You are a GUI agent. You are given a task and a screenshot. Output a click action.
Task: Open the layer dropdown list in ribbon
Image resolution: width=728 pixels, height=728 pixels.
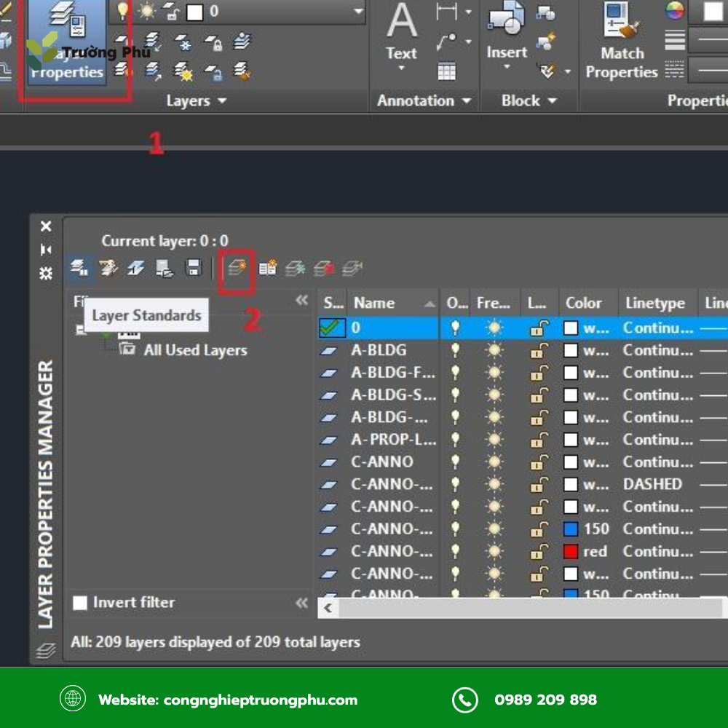click(x=358, y=11)
